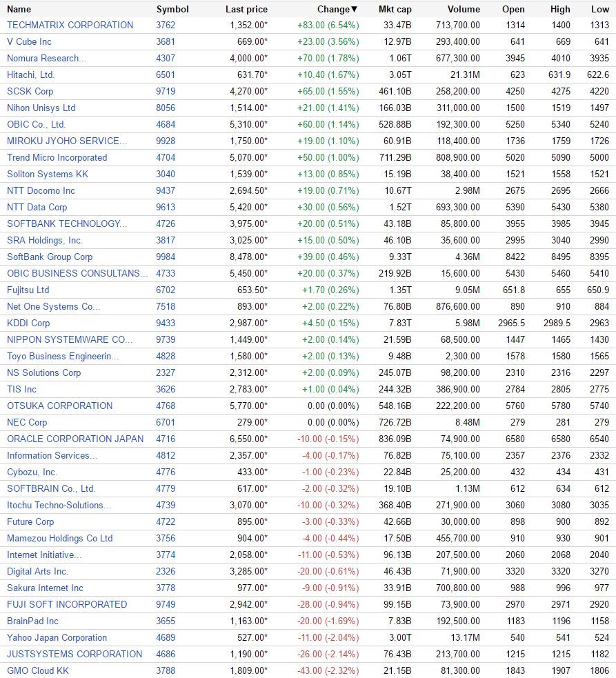
Task: Open JUSTSYSTEMS CORPORATION link
Action: (74, 655)
